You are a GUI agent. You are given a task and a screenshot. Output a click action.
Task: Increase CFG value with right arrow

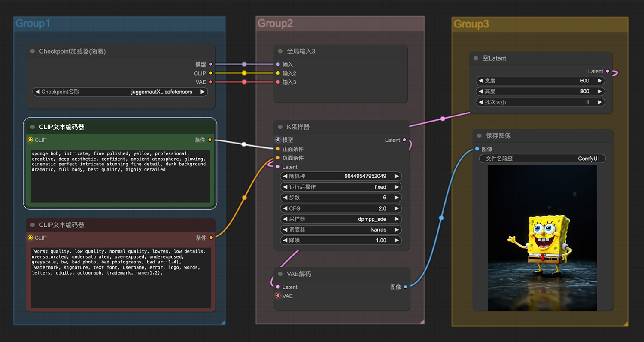pyautogui.click(x=397, y=208)
